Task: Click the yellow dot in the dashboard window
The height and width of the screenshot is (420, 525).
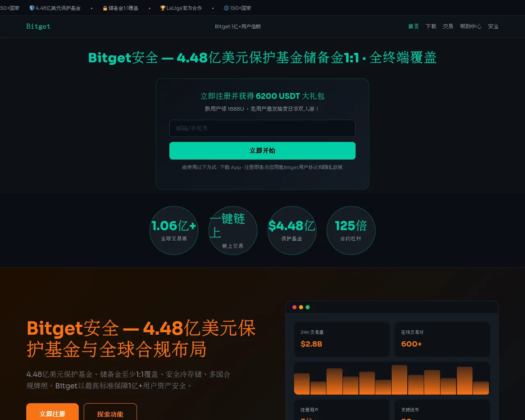Action: 301,307
